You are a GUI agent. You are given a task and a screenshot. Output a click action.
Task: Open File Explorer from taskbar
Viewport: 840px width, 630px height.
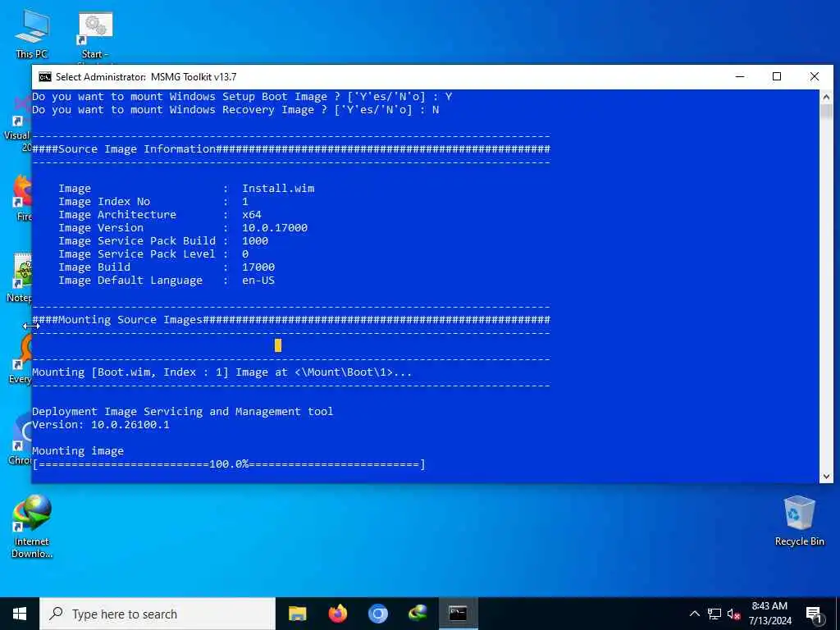(297, 614)
